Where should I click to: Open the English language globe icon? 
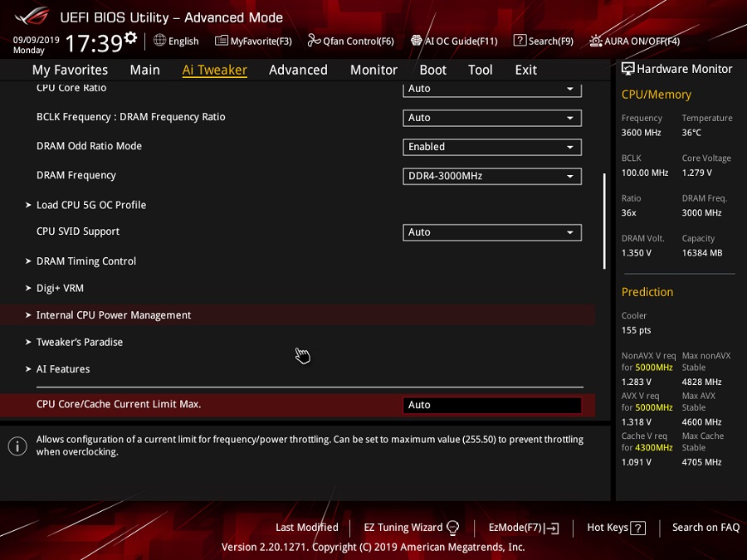pos(159,41)
